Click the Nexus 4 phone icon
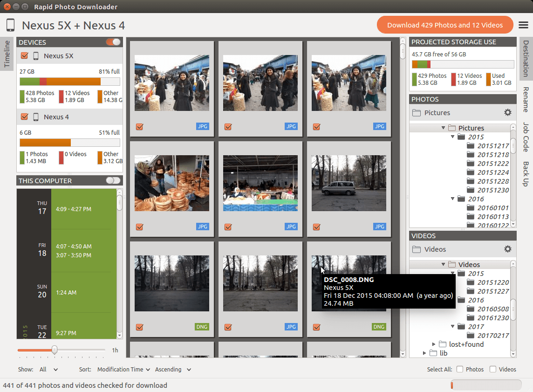The height and width of the screenshot is (392, 533). (36, 117)
